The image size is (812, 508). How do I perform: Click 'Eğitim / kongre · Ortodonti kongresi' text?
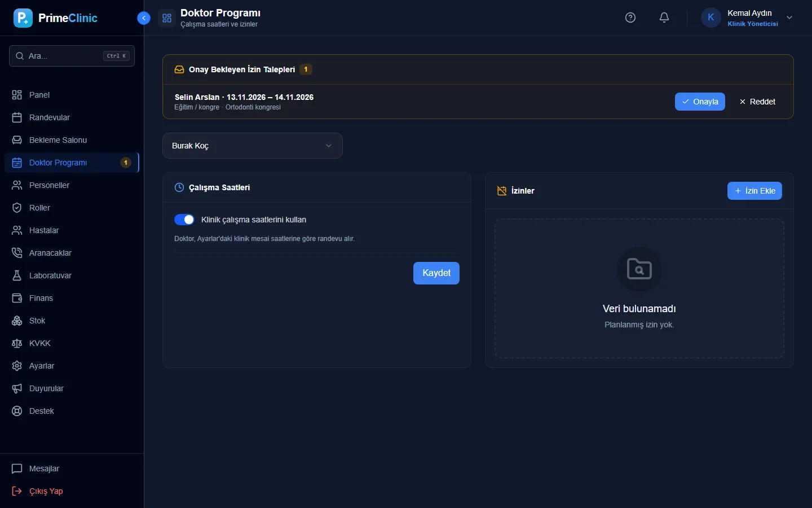pyautogui.click(x=227, y=107)
